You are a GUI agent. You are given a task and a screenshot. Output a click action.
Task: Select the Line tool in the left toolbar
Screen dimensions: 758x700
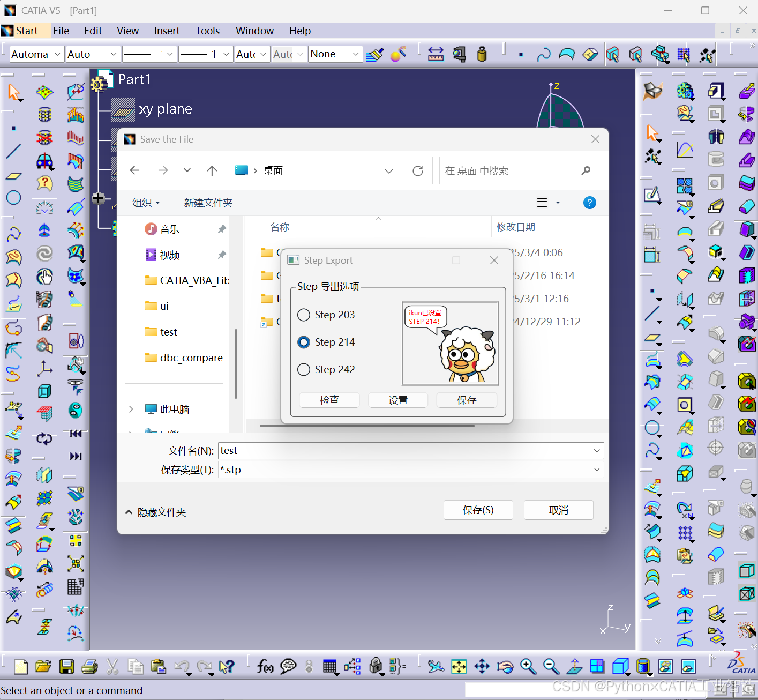click(x=13, y=152)
